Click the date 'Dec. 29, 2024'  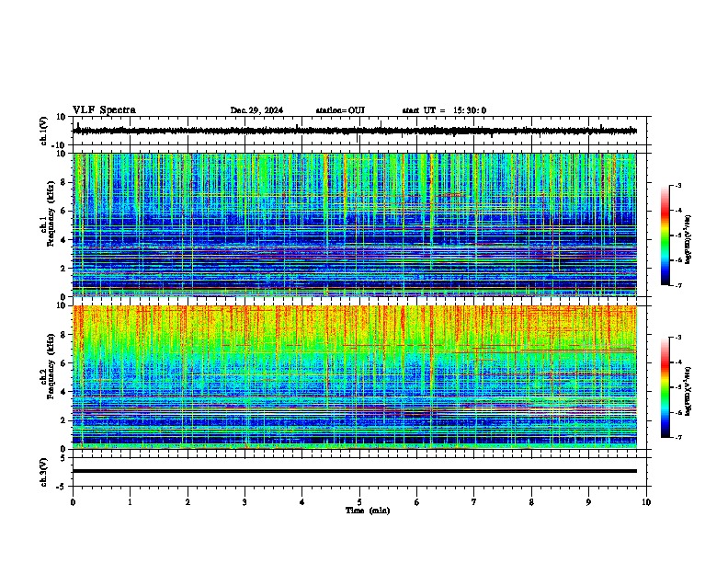coord(256,110)
